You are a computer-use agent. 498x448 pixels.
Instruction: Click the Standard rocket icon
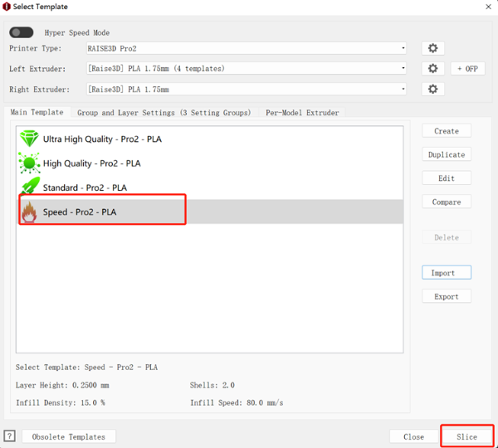[x=29, y=187]
